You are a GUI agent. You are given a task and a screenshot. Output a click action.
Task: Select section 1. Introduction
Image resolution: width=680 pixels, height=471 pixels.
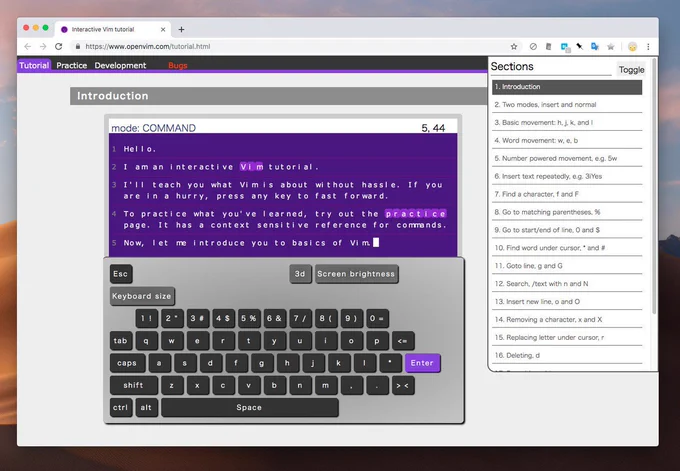567,87
